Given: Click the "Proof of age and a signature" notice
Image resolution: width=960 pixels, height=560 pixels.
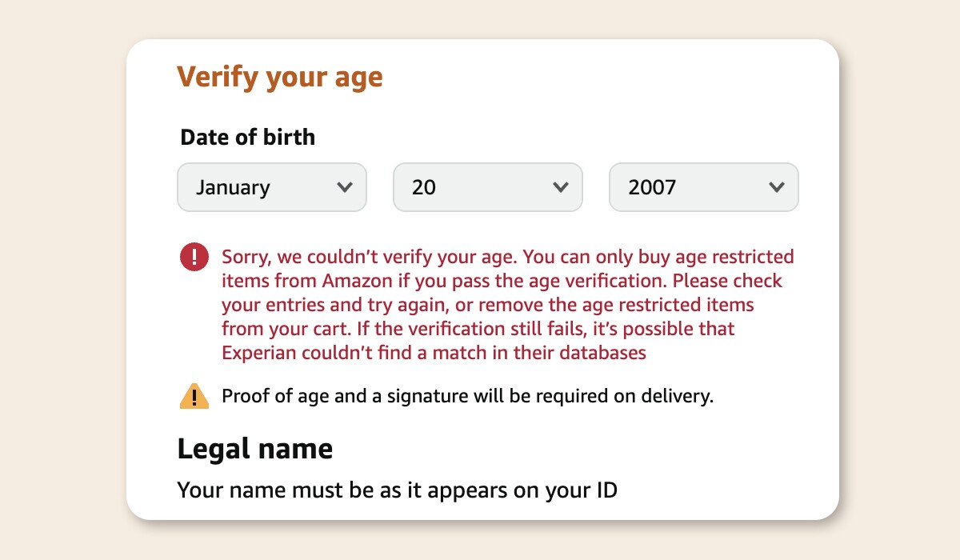Looking at the screenshot, I should click(466, 396).
